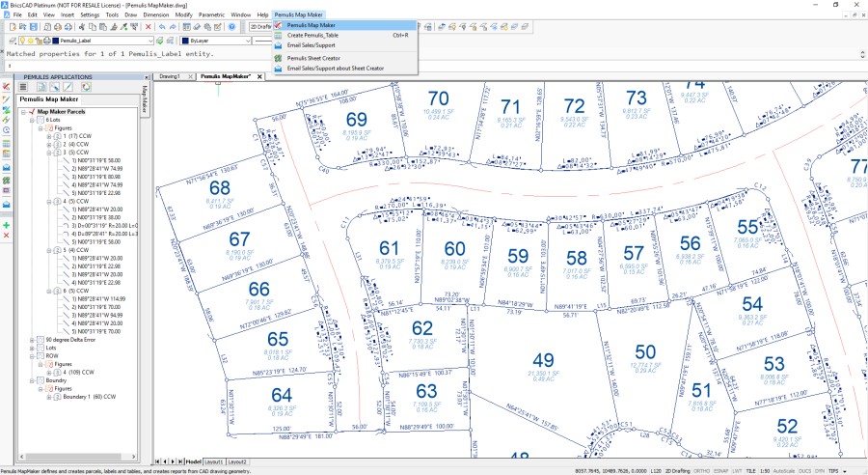Click the table icon in left sidebar
Image resolution: width=868 pixels, height=475 pixels.
tap(6, 144)
